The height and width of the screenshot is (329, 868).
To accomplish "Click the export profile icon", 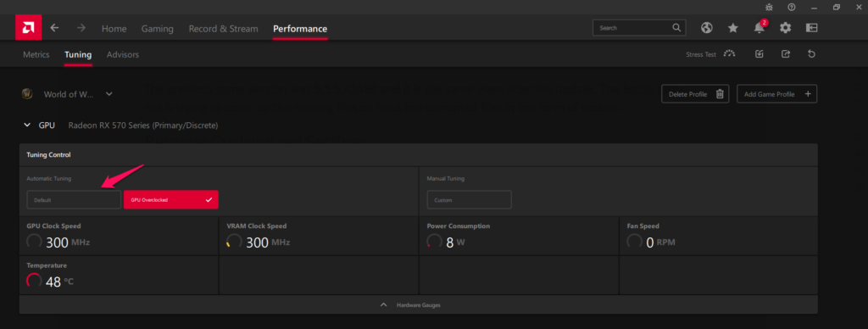I will pyautogui.click(x=786, y=54).
